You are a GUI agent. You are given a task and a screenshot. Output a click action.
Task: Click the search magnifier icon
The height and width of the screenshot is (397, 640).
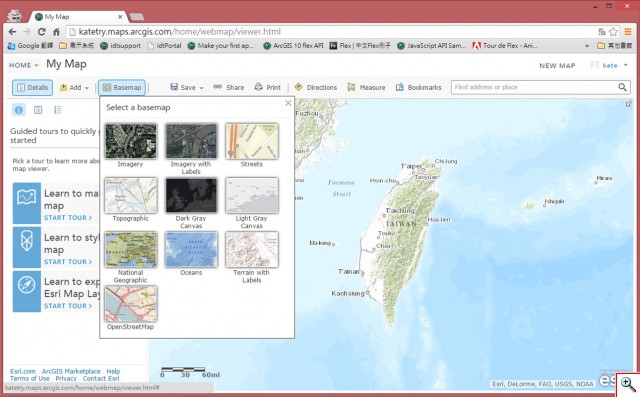point(622,87)
